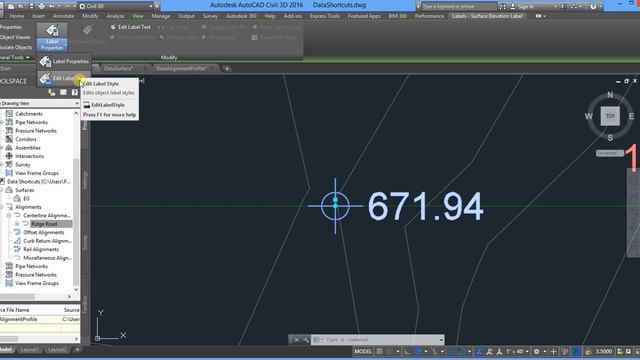Click the Save icon in quick access toolbar
The width and height of the screenshot is (640, 360).
[x=31, y=6]
